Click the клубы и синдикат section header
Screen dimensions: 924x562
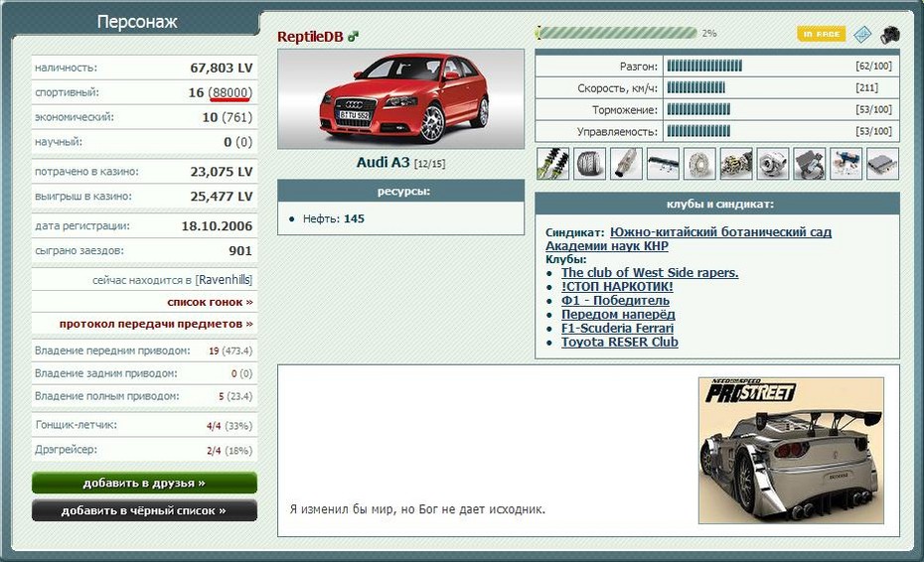717,204
